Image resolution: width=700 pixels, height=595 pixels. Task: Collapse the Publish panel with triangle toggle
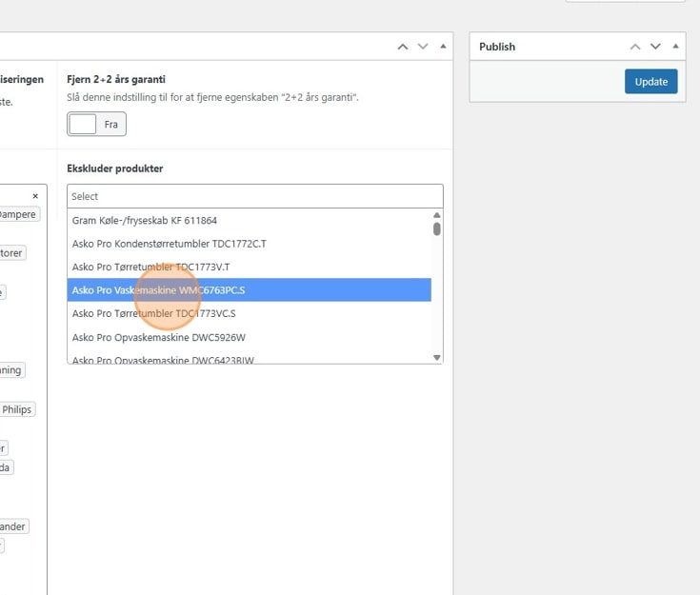pos(675,46)
